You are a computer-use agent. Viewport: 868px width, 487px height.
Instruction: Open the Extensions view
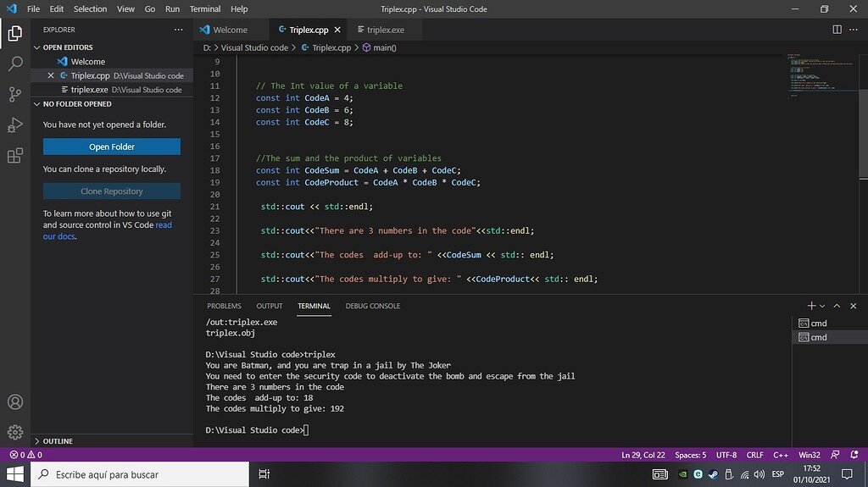click(x=14, y=156)
